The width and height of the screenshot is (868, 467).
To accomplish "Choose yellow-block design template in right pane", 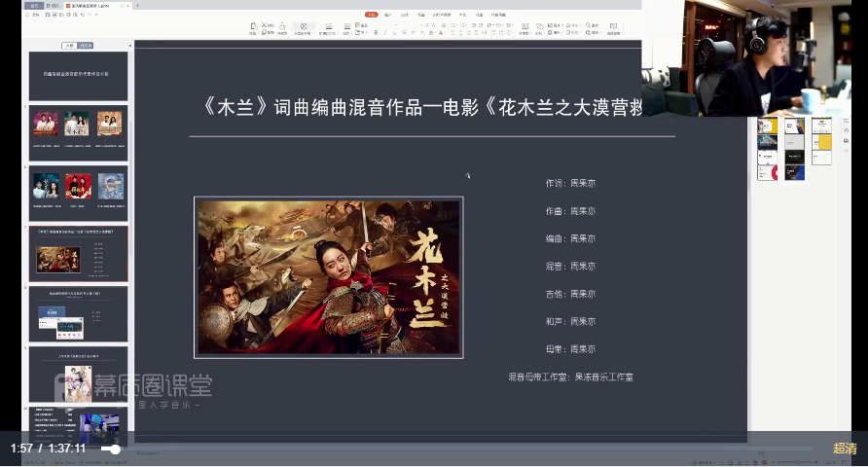I will click(821, 142).
